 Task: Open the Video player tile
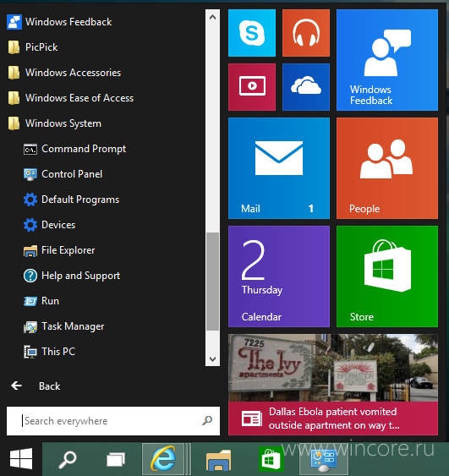(x=252, y=87)
